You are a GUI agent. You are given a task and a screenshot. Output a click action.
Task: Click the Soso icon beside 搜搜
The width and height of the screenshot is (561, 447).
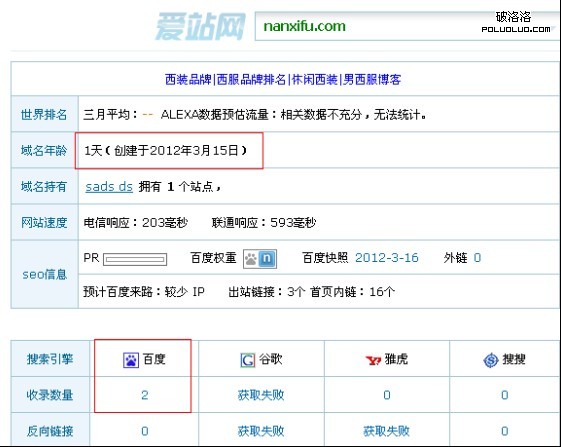[491, 360]
